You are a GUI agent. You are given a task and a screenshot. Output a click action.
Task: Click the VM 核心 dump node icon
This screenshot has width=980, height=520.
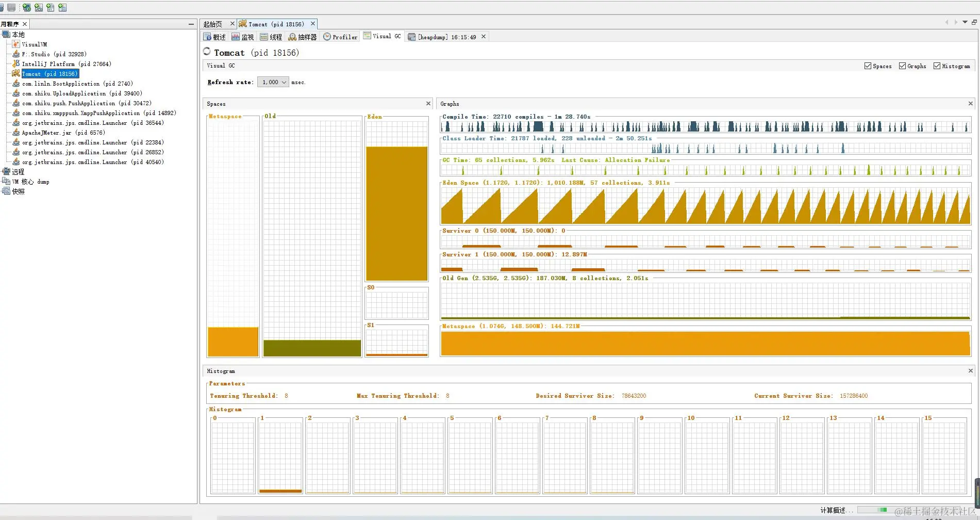click(x=6, y=182)
